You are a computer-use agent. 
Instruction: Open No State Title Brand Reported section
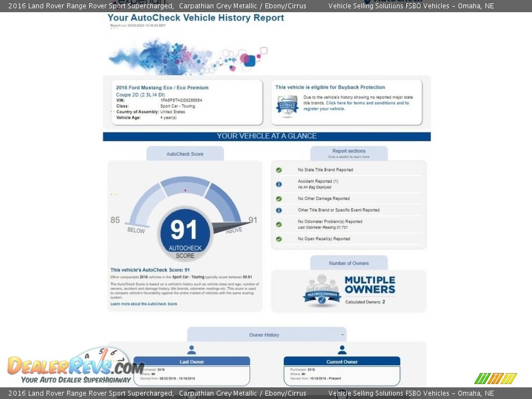click(349, 170)
